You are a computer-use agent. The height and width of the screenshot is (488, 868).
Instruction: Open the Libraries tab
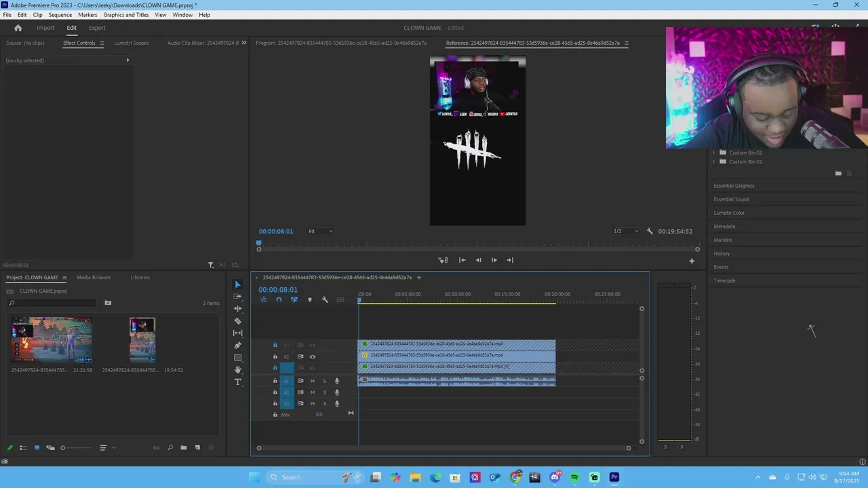(x=140, y=277)
